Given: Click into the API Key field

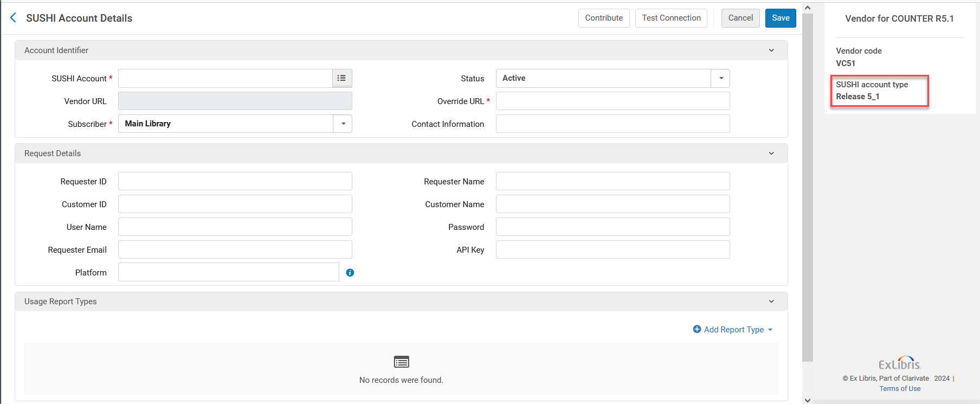Looking at the screenshot, I should click(x=612, y=249).
